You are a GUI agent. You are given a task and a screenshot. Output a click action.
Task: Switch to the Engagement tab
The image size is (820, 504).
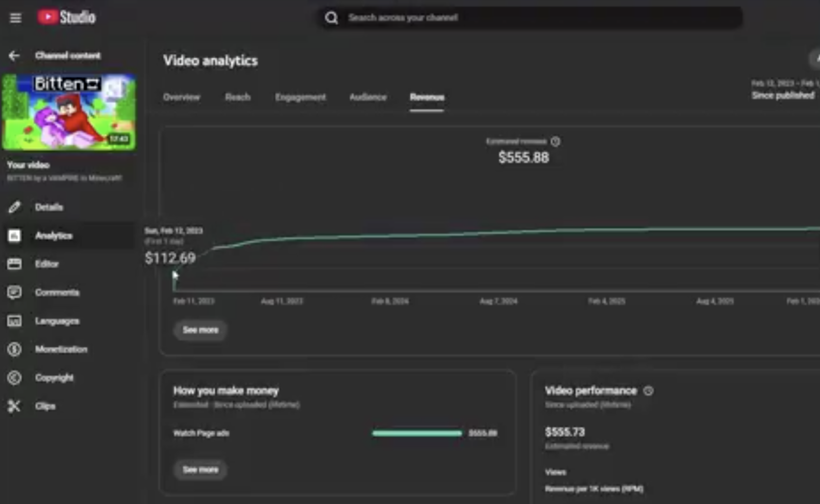tap(300, 97)
